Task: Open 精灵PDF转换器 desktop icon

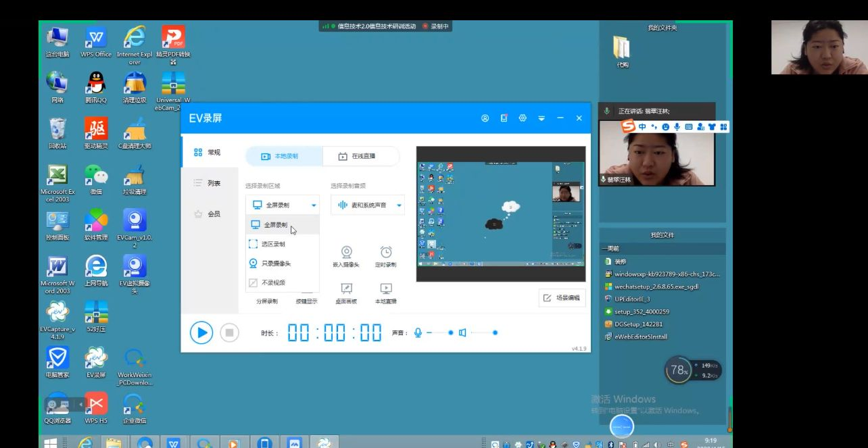Action: pyautogui.click(x=173, y=45)
